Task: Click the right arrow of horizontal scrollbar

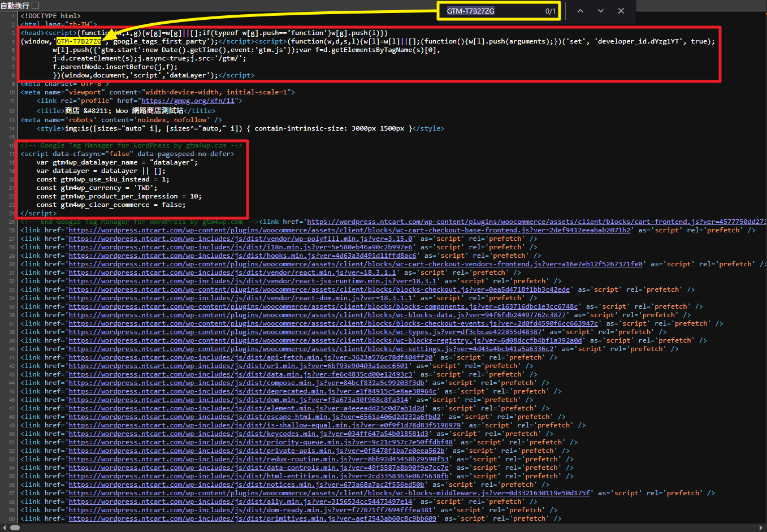Action: 761,527
